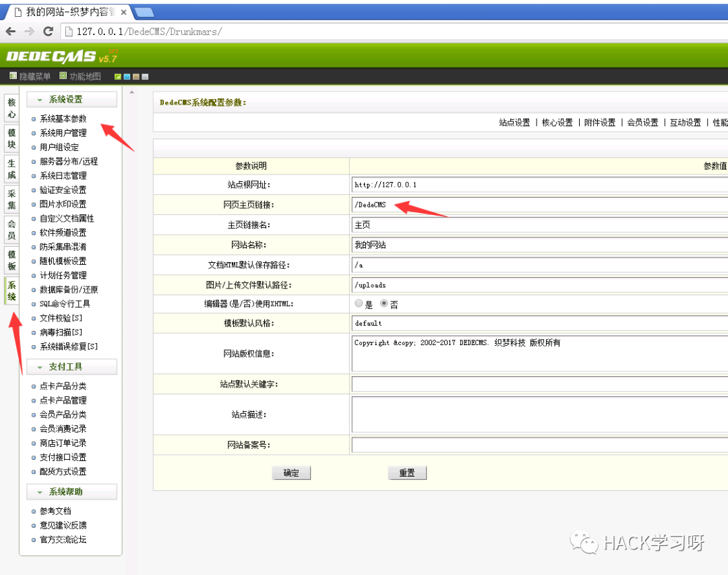Switch to 站点设置 settings section
Image resolution: width=728 pixels, height=575 pixels.
pyautogui.click(x=514, y=123)
